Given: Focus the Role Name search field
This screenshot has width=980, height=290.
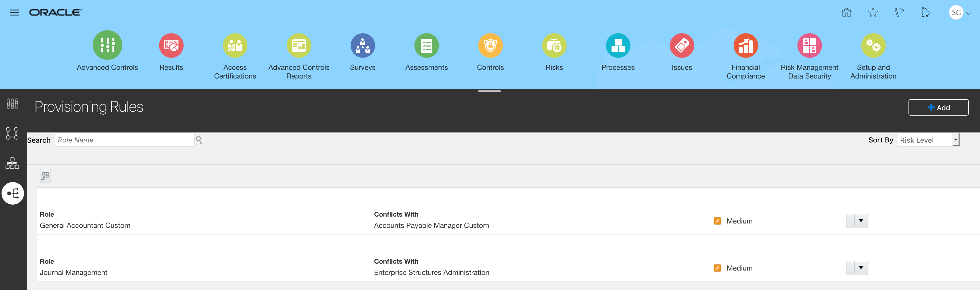Looking at the screenshot, I should [x=124, y=140].
